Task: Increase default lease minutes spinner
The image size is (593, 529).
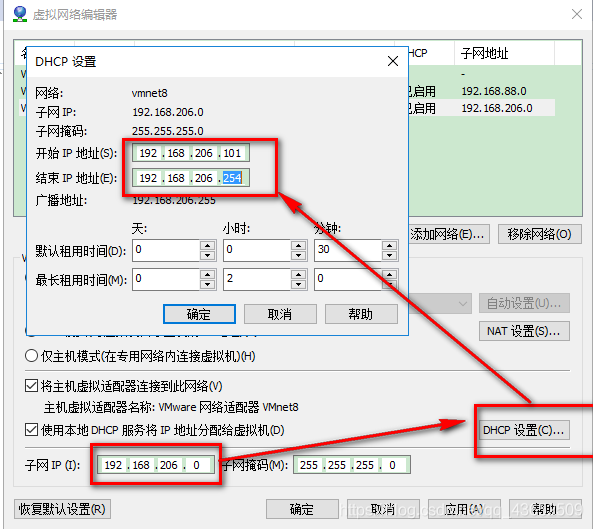Action: (x=389, y=245)
